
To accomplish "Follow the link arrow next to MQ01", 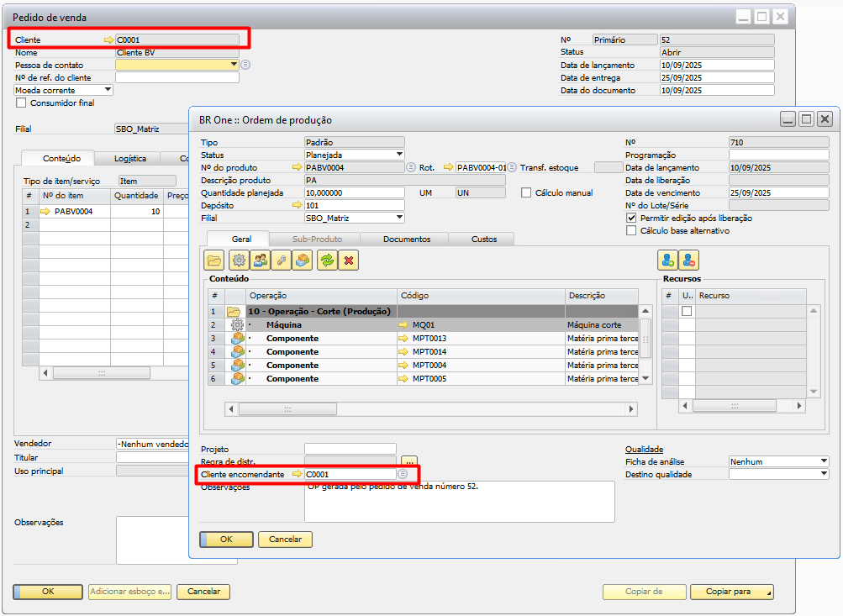I will tap(403, 324).
